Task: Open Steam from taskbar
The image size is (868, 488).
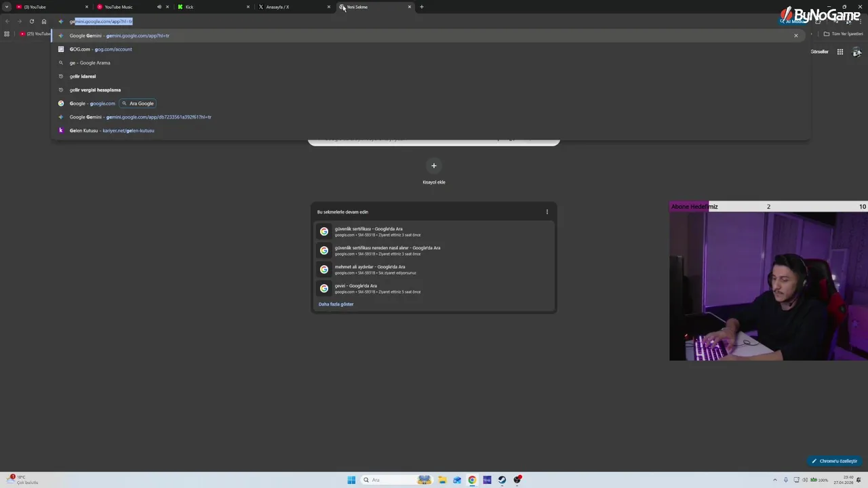Action: 502,480
